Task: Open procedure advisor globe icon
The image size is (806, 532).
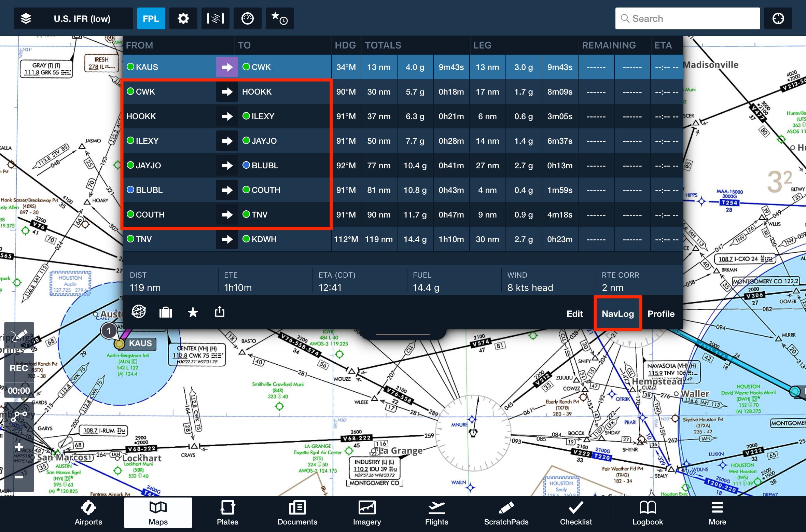Action: click(139, 312)
